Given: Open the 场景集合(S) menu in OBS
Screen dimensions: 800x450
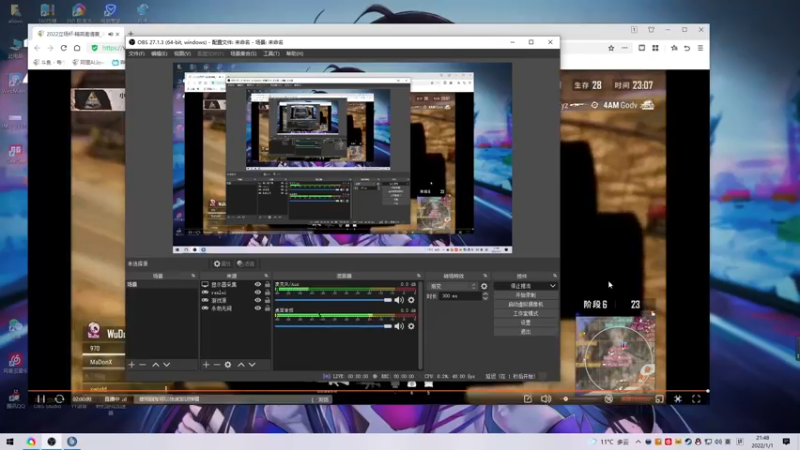Looking at the screenshot, I should click(243, 54).
